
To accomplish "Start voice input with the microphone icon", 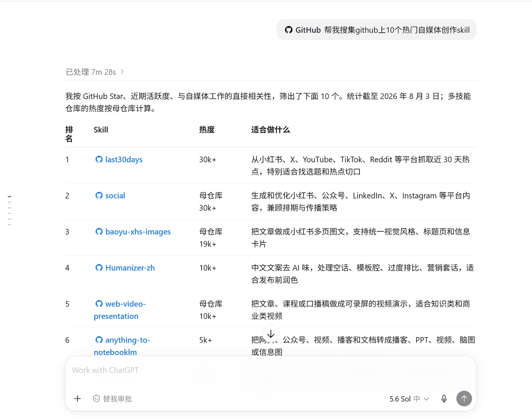I will [444, 399].
